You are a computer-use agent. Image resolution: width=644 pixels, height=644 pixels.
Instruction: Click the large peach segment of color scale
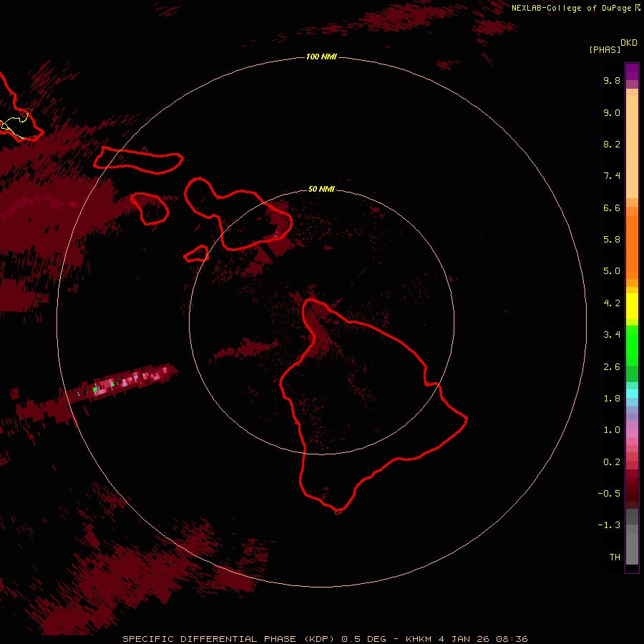click(632, 147)
